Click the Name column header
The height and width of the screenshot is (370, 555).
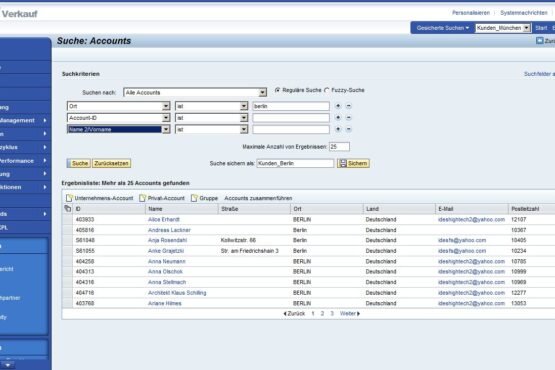(x=182, y=209)
